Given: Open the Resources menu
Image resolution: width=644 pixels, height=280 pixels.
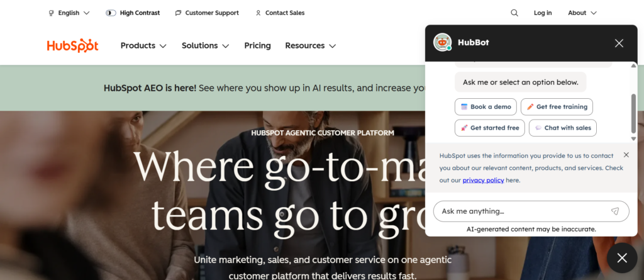Looking at the screenshot, I should pyautogui.click(x=310, y=46).
